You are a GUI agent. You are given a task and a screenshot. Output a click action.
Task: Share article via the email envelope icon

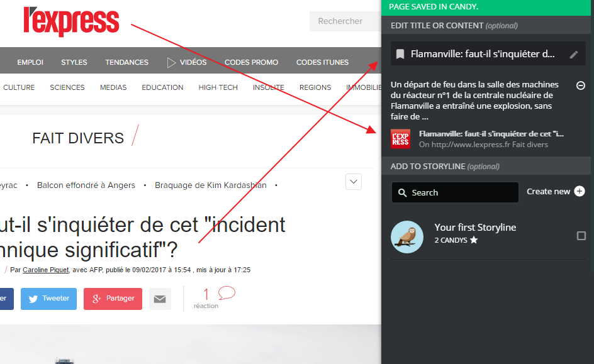[160, 299]
